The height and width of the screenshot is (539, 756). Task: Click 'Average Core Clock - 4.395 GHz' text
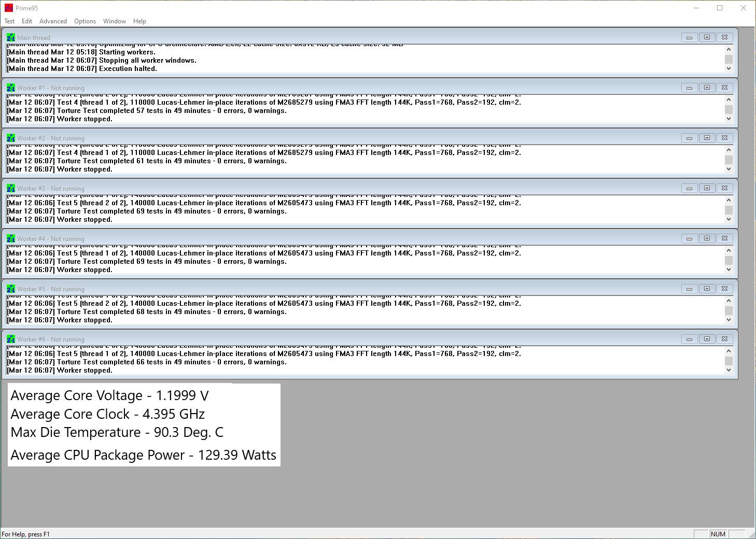point(108,414)
